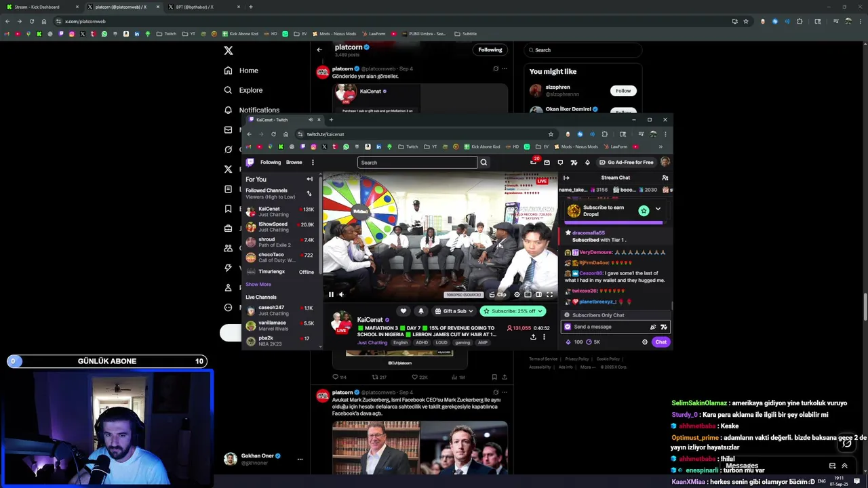The height and width of the screenshot is (488, 868).
Task: Open more options on KaiCenat stream info
Action: pyautogui.click(x=544, y=337)
